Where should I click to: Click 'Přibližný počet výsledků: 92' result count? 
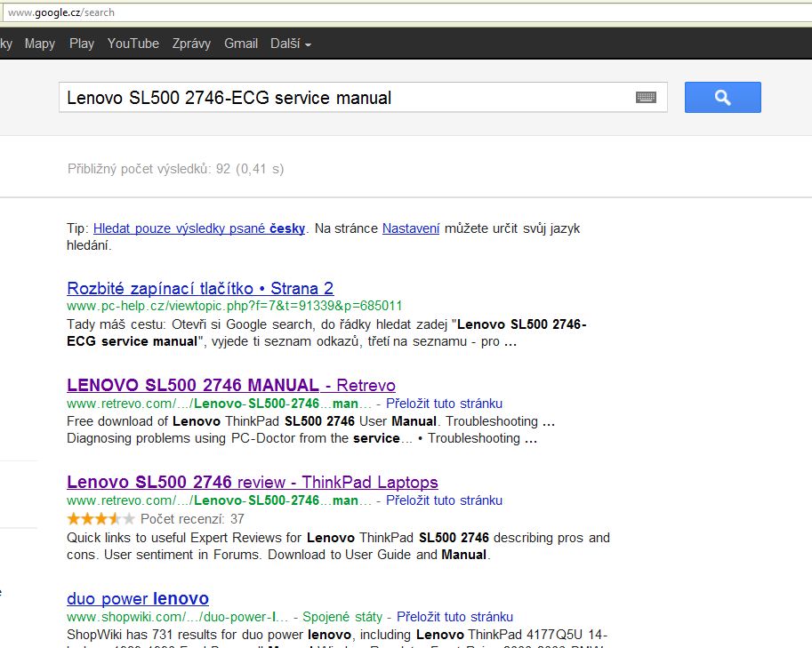tap(175, 169)
